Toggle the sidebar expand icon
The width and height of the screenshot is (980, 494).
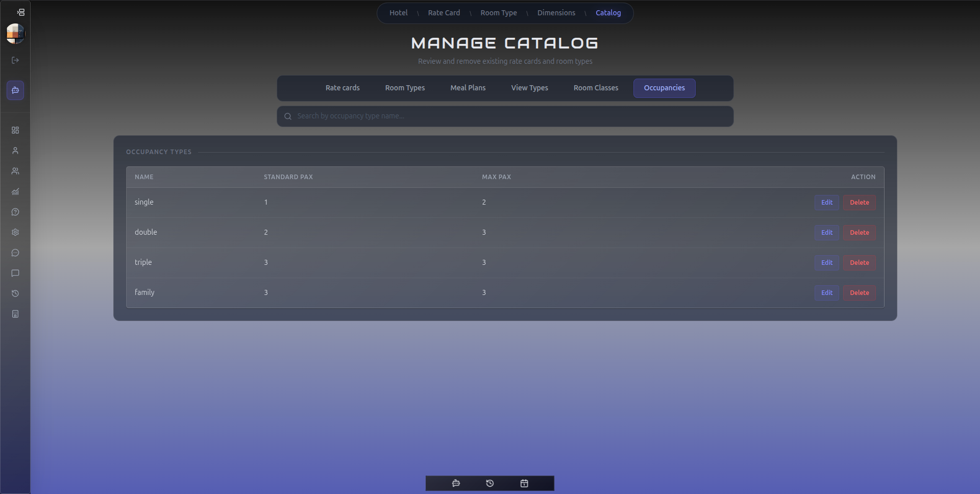point(20,12)
